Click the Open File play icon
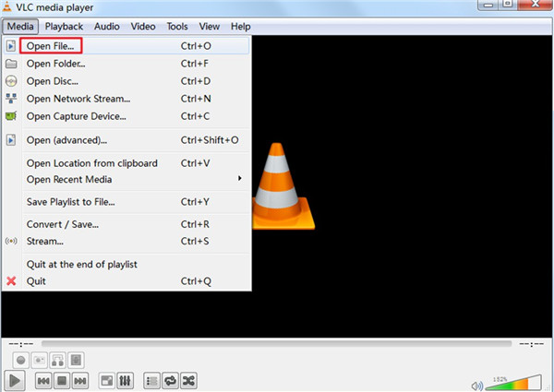This screenshot has width=554, height=392. (x=11, y=46)
